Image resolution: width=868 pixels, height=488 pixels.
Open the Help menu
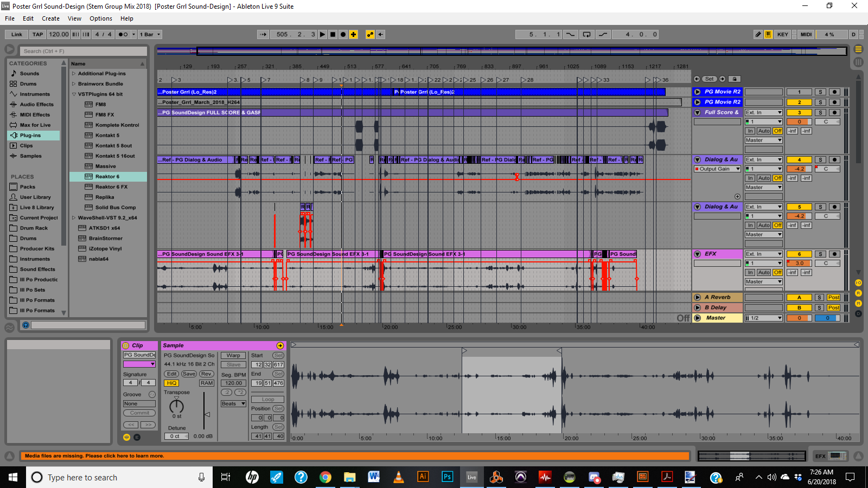(127, 18)
